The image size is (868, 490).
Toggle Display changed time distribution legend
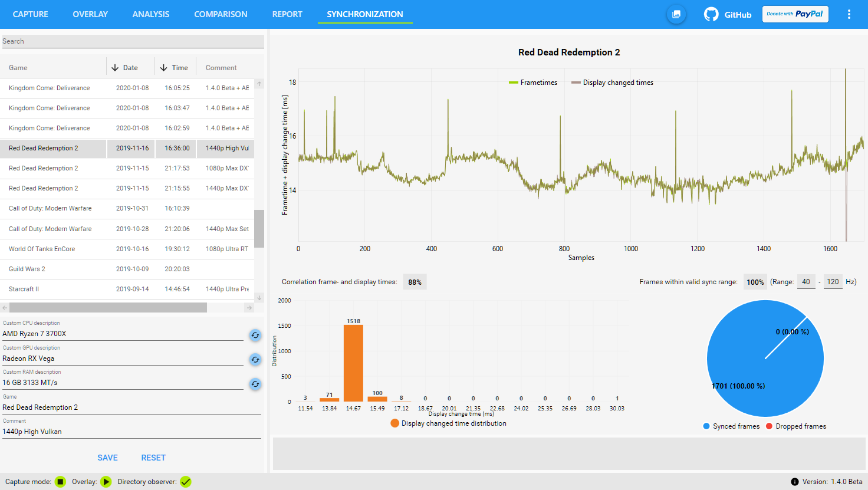pos(448,423)
